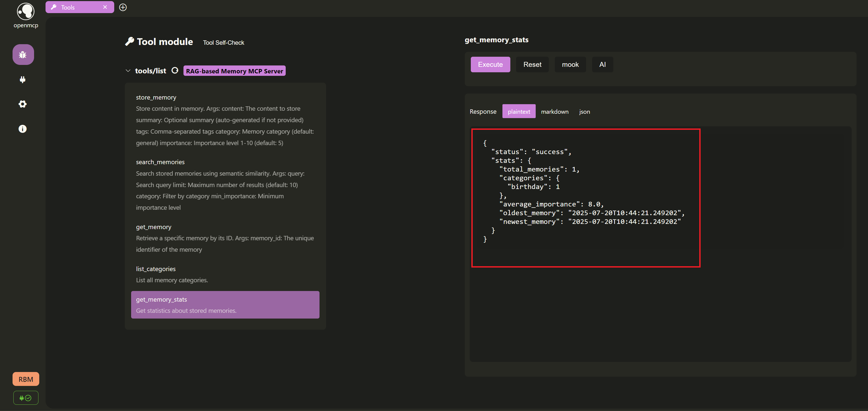868x411 pixels.
Task: Open Tool Self-Check link
Action: [223, 43]
